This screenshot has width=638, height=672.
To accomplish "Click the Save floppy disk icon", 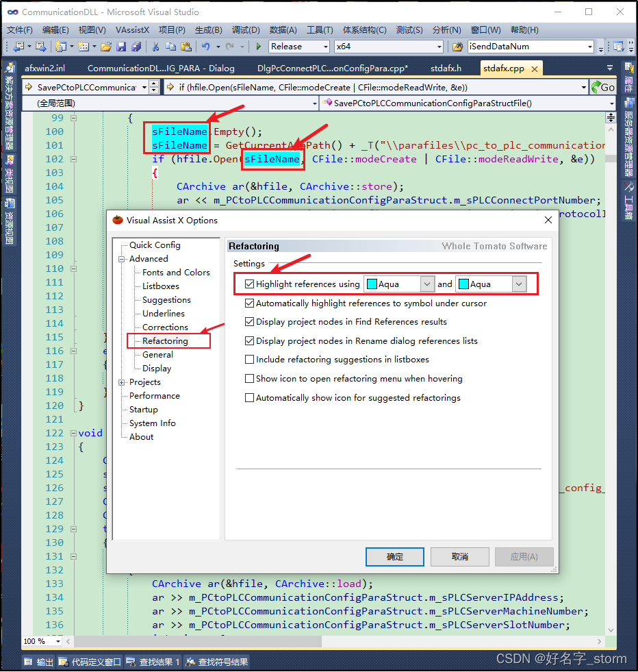I will coord(121,47).
